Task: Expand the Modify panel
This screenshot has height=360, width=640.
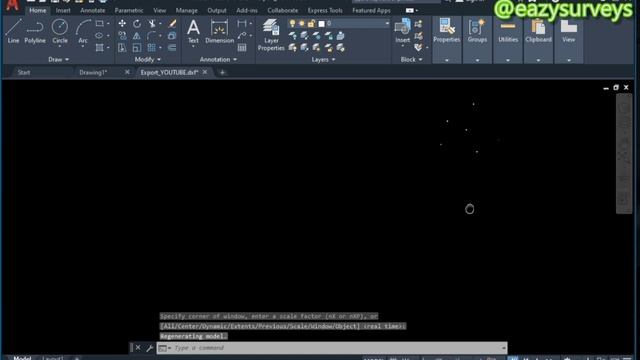Action: point(147,60)
